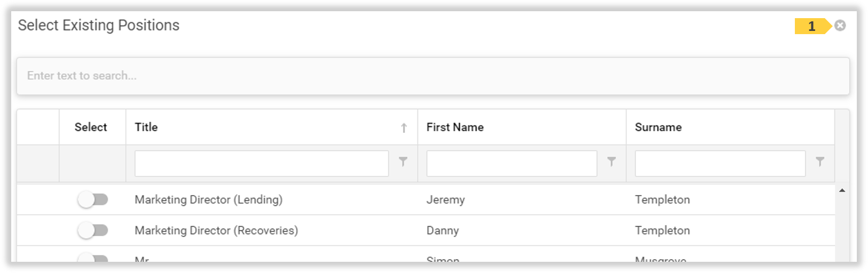Select the Danny Templeton row

(x=443, y=230)
